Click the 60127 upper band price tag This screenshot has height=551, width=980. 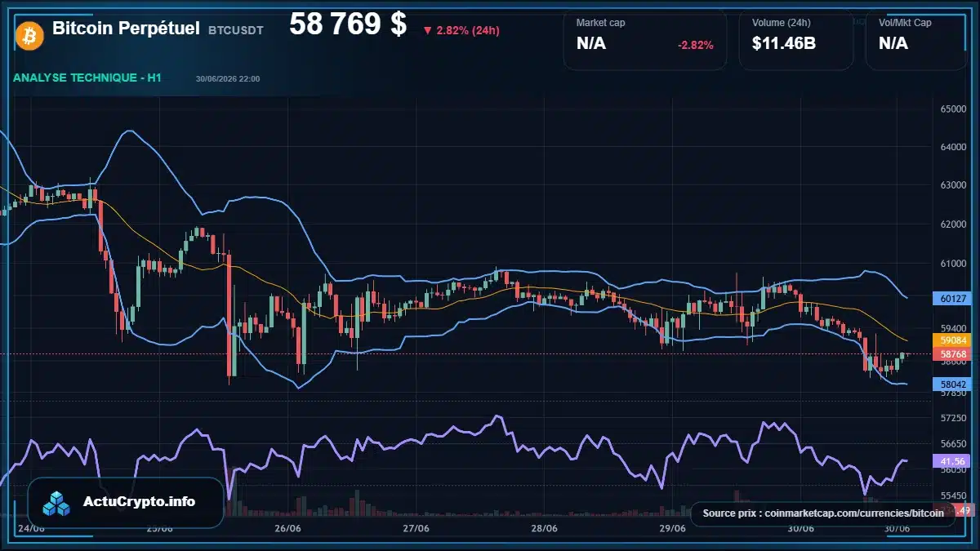coord(953,299)
